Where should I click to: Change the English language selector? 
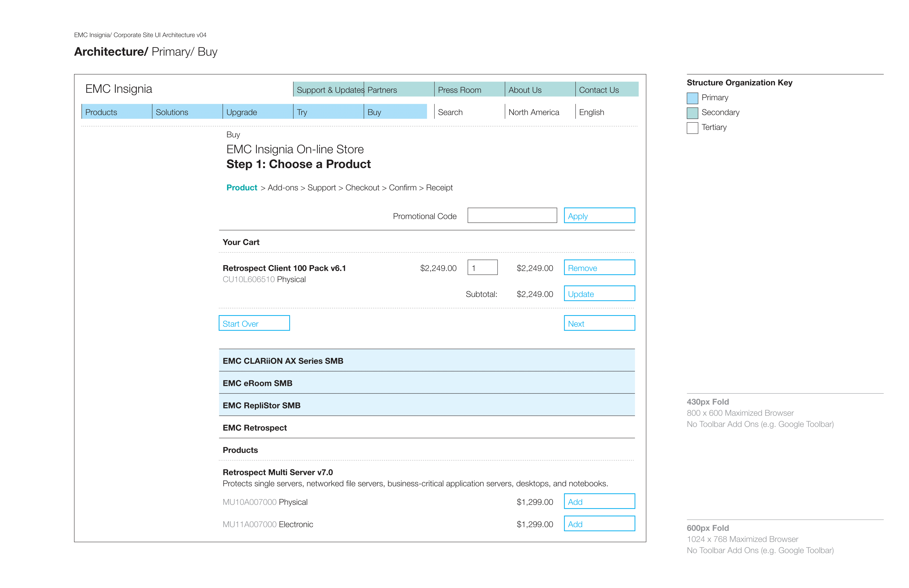pyautogui.click(x=592, y=112)
